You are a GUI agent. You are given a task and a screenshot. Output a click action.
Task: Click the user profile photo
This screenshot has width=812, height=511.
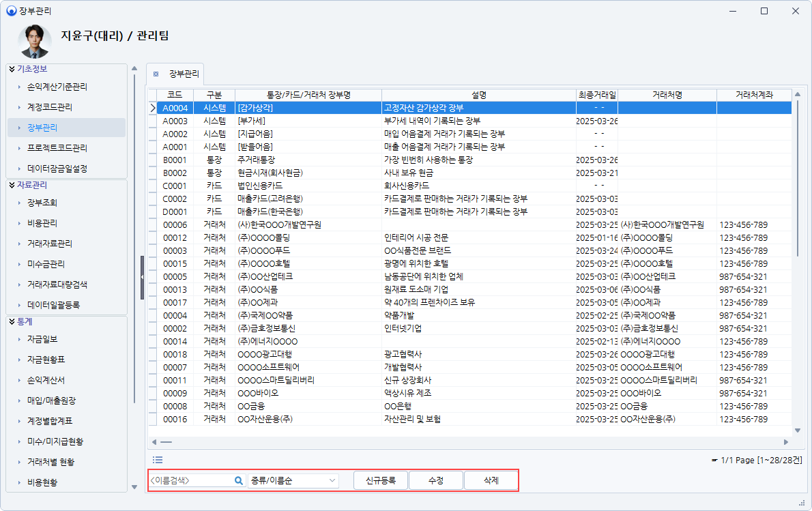(x=35, y=42)
